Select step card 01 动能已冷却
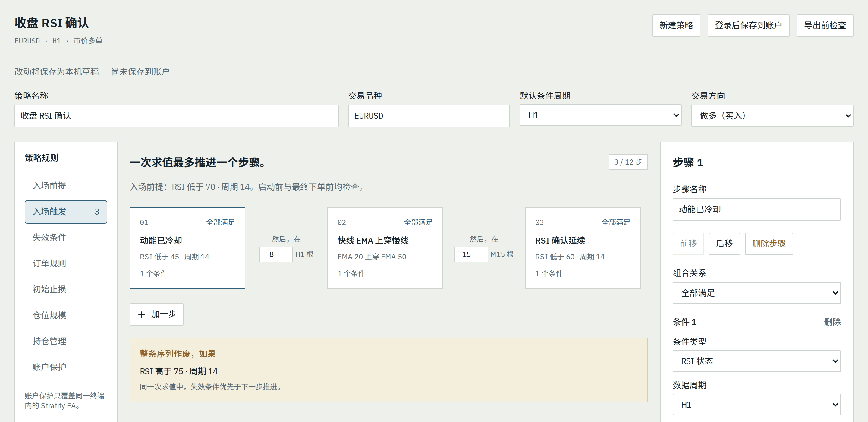The image size is (868, 422). click(187, 248)
